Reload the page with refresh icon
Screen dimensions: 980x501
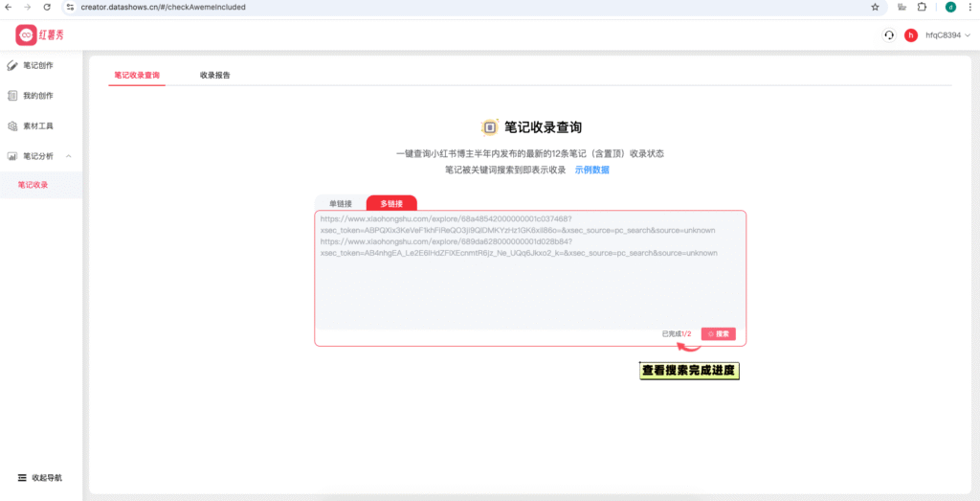[47, 8]
